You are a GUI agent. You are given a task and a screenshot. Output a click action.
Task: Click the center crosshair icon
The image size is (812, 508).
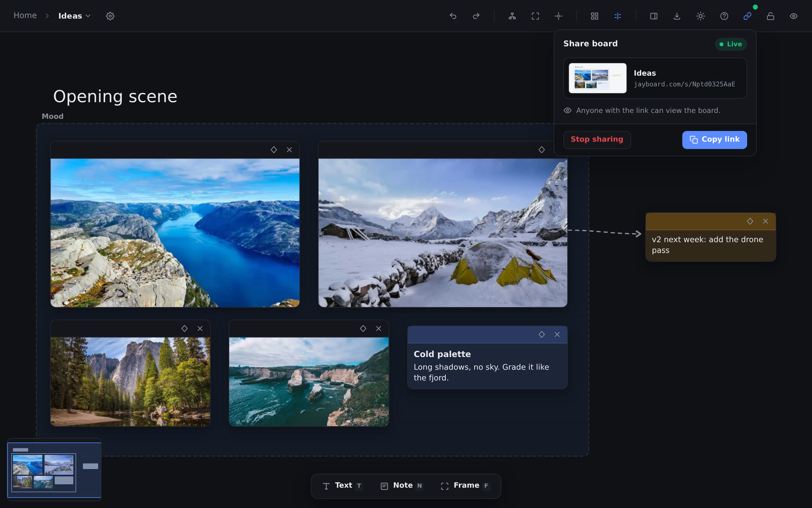(558, 16)
